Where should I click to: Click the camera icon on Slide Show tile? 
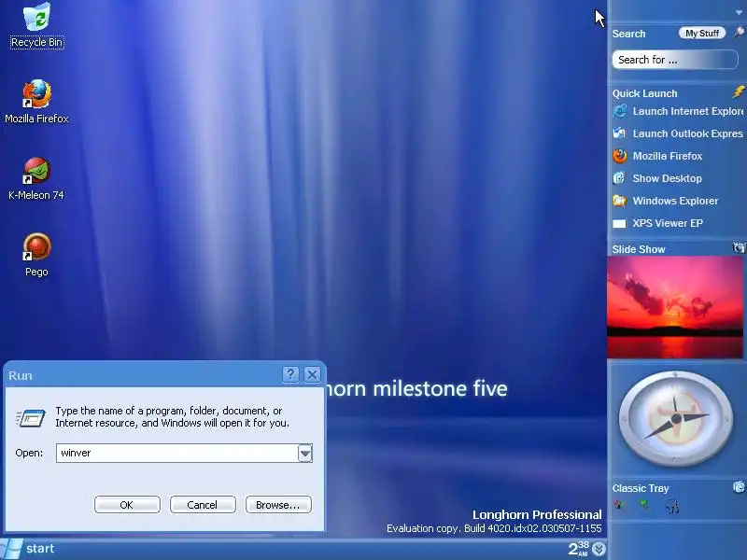[x=739, y=247]
